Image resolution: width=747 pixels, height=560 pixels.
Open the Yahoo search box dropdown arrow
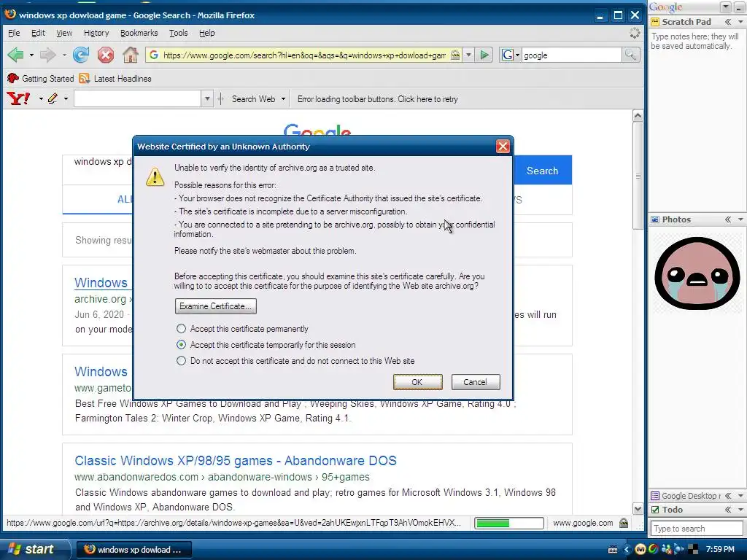coord(207,99)
